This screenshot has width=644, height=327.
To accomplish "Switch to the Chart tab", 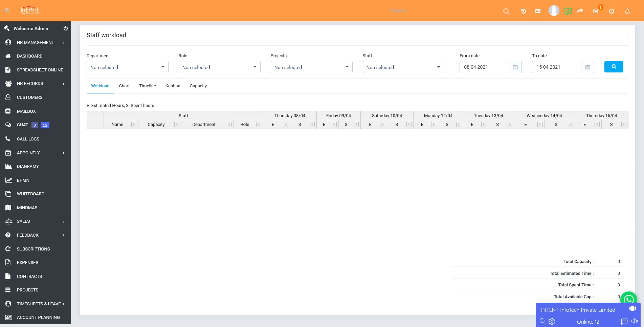I will tap(124, 86).
